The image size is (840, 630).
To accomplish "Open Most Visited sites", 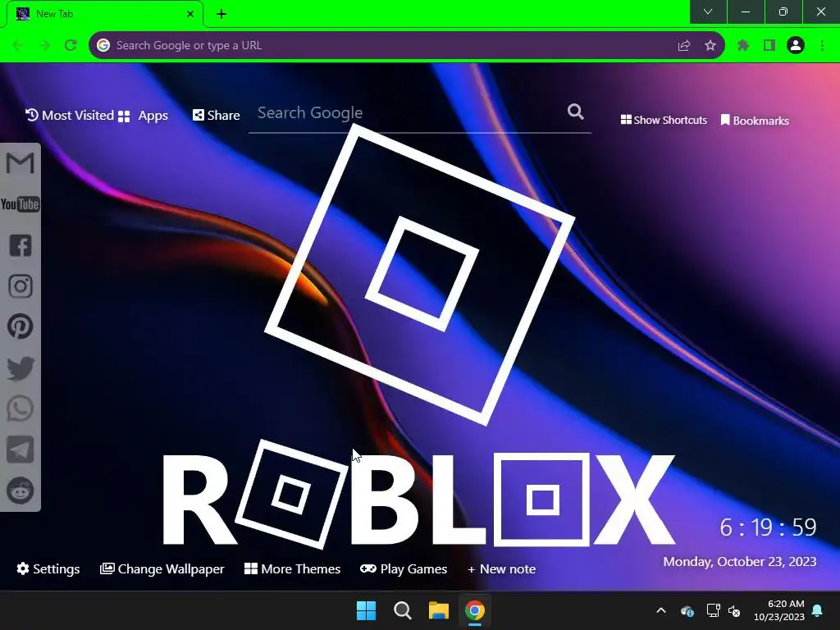I will pyautogui.click(x=70, y=115).
